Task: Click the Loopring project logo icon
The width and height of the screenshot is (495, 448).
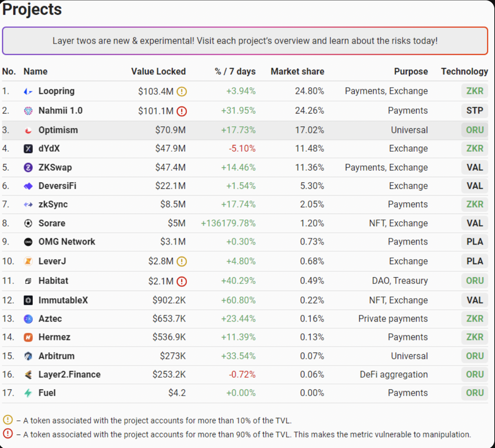Action: (28, 91)
